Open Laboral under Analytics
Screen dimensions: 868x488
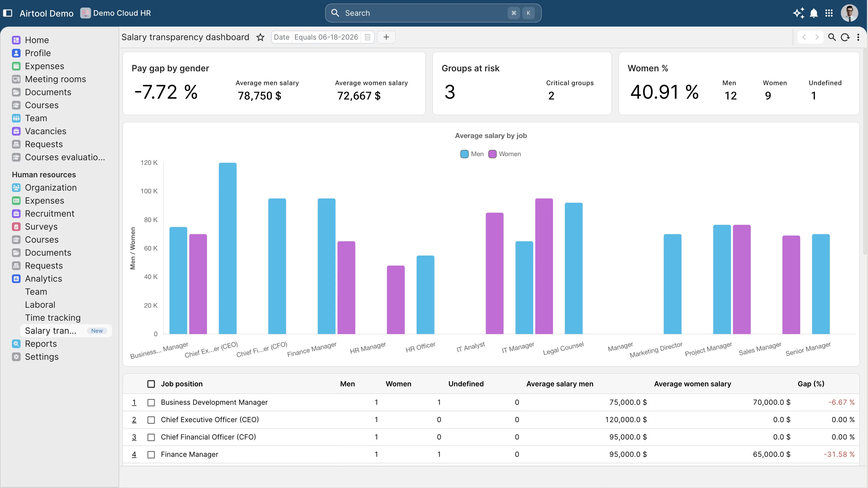(40, 305)
